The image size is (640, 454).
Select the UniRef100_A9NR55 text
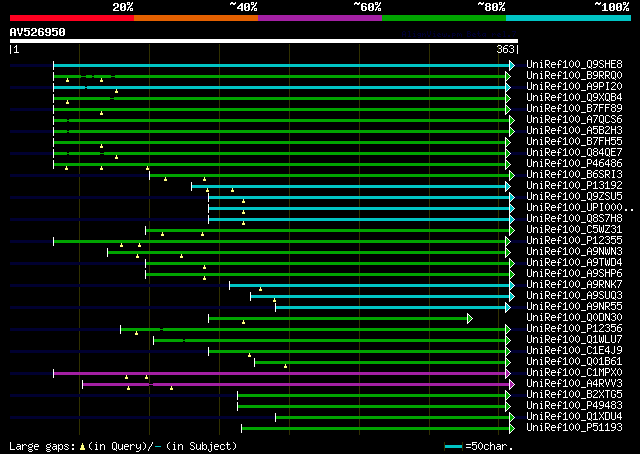(x=574, y=307)
